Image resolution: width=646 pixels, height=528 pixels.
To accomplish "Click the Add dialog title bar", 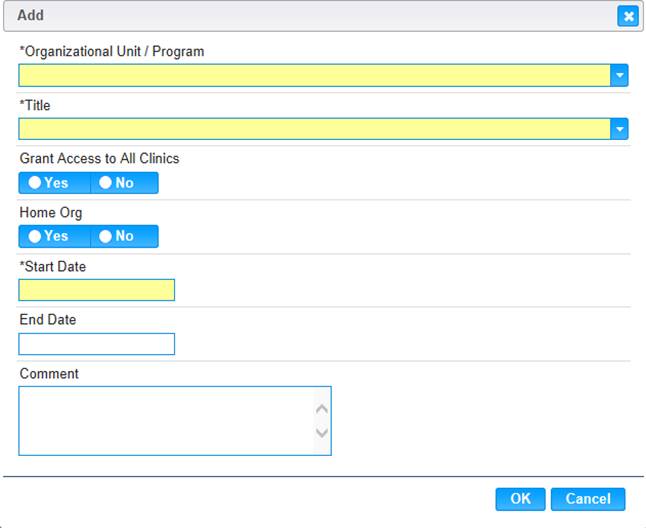I will (x=300, y=16).
